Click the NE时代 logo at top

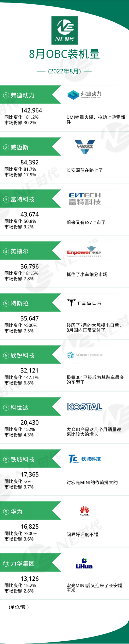[x=64, y=30]
